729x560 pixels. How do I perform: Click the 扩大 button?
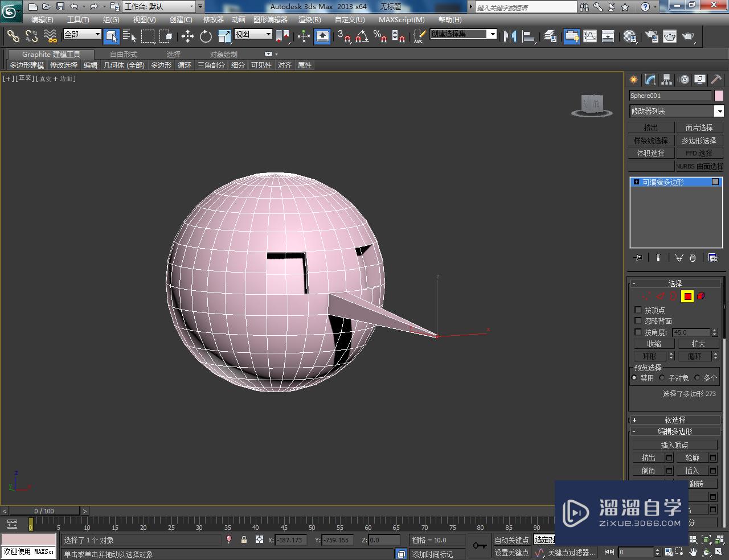[x=698, y=344]
